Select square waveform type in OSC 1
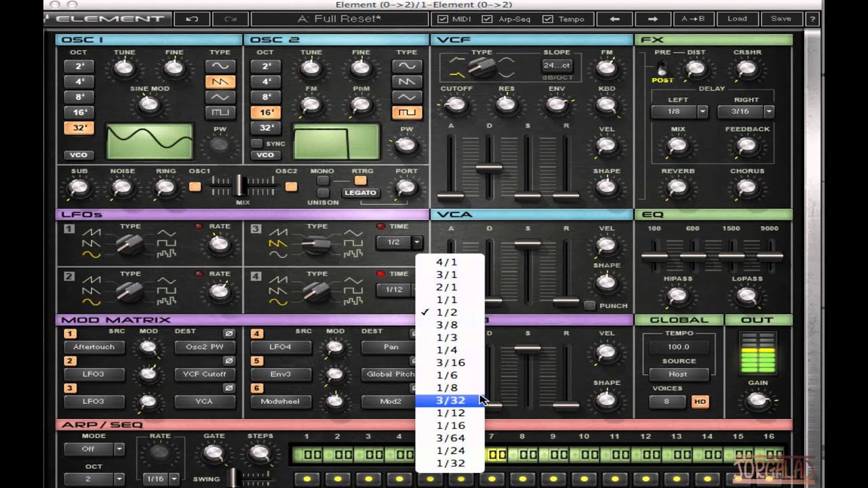 220,112
